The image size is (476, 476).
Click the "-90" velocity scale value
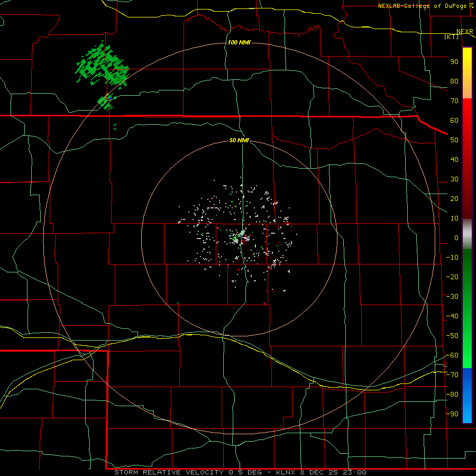point(452,414)
